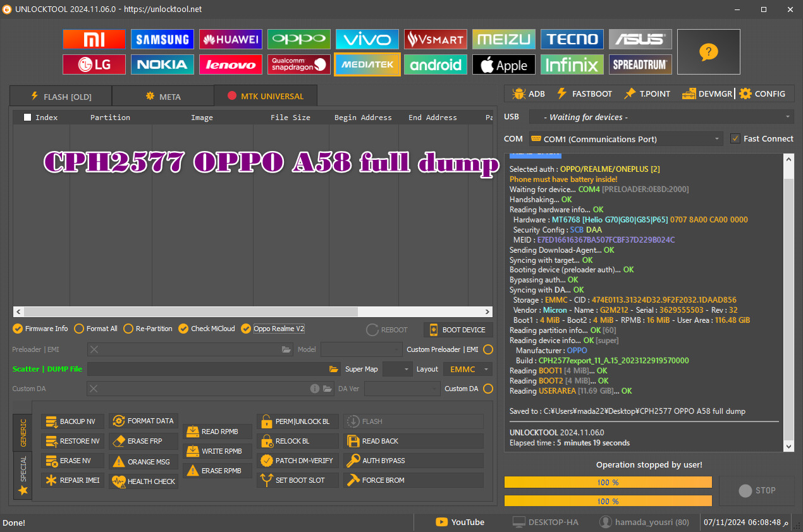
Task: Select the Meizu brand logo
Action: click(504, 39)
